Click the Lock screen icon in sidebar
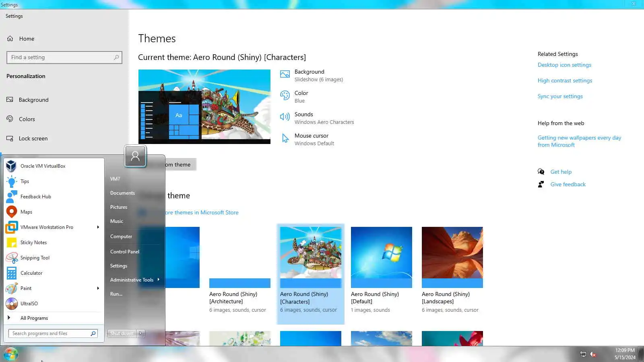Screen dimensions: 644x362 click(x=10, y=138)
